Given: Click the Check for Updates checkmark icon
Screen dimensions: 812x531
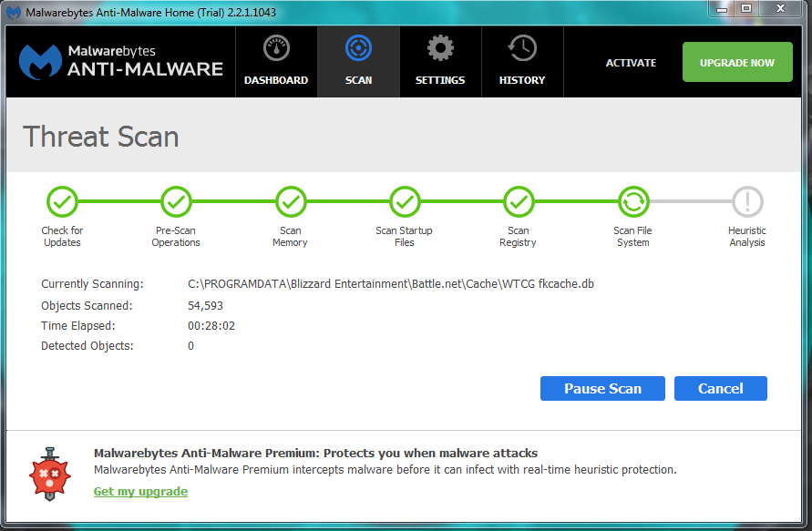Looking at the screenshot, I should pos(62,202).
